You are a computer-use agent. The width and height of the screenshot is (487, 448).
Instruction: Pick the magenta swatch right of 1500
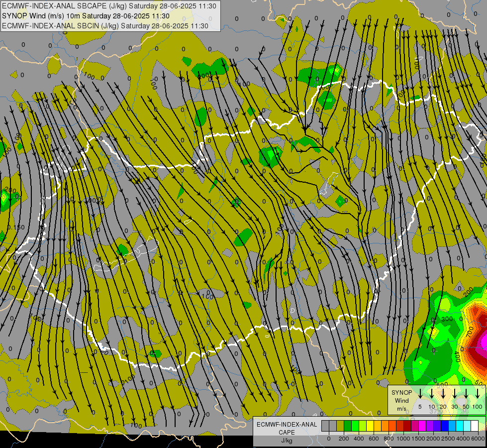coord(422,426)
